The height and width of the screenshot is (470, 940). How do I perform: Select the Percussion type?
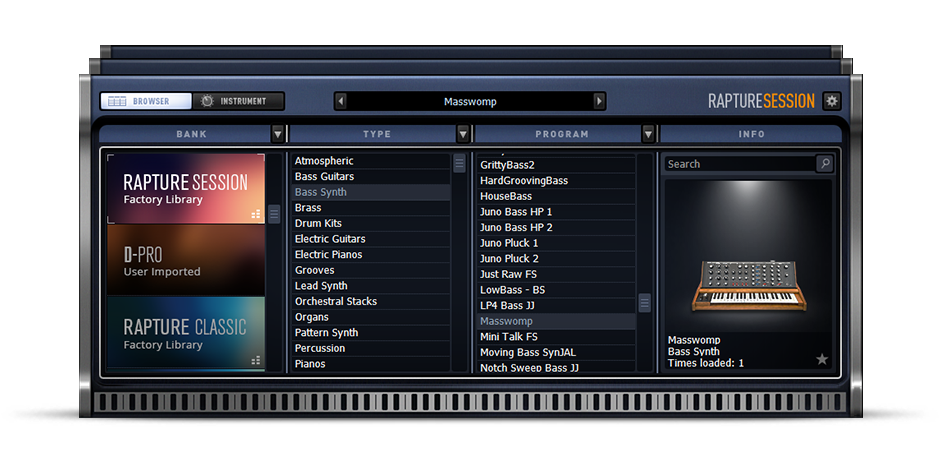click(370, 348)
